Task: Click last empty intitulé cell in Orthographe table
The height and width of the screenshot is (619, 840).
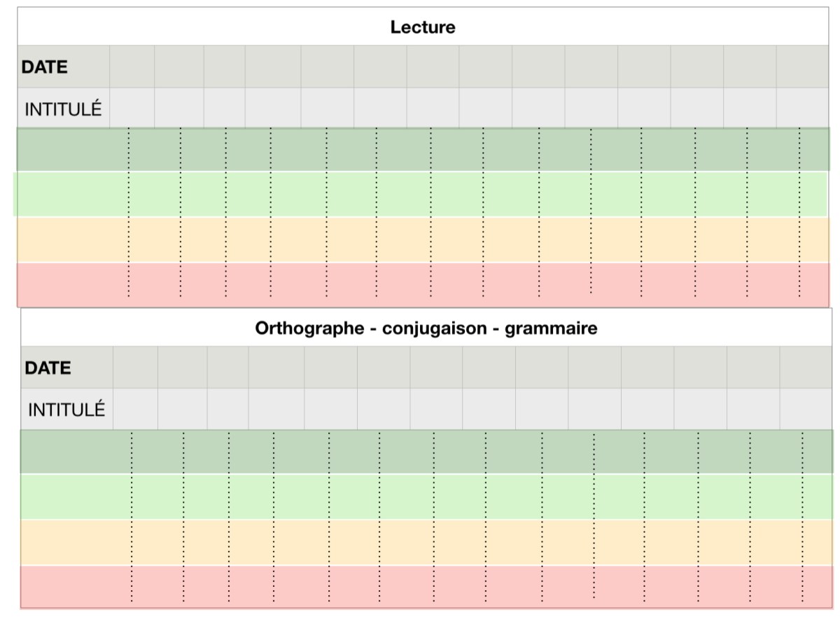Action: (x=806, y=410)
